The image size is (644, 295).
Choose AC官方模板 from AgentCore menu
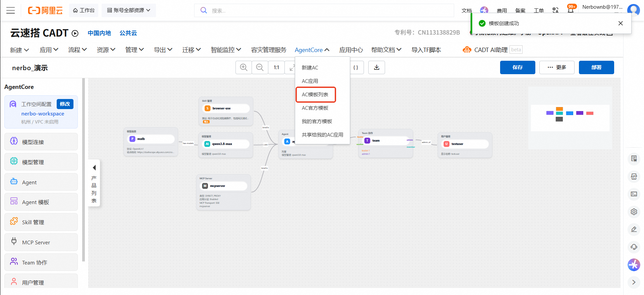tap(322, 108)
